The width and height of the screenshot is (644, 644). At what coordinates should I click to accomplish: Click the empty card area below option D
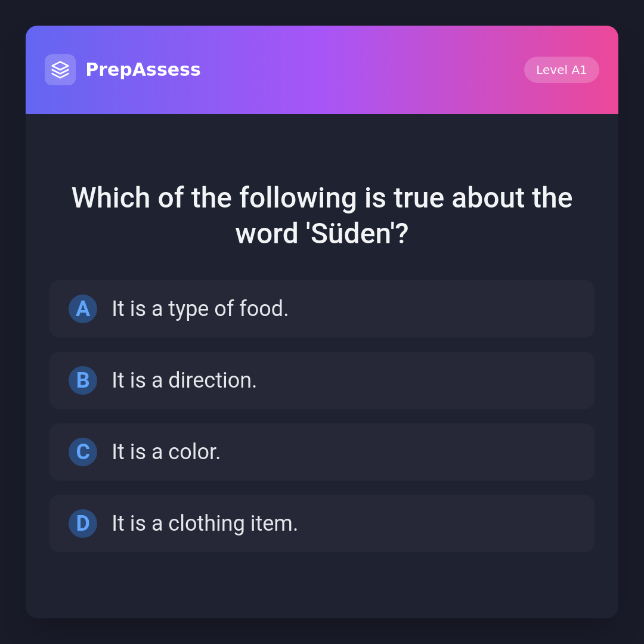pyautogui.click(x=322, y=584)
